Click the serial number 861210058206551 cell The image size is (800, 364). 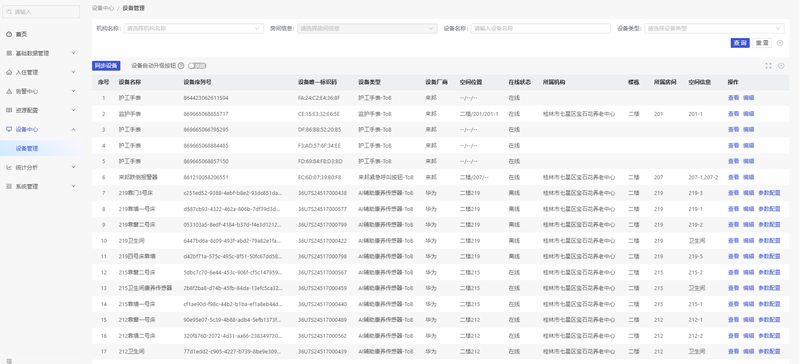click(206, 178)
